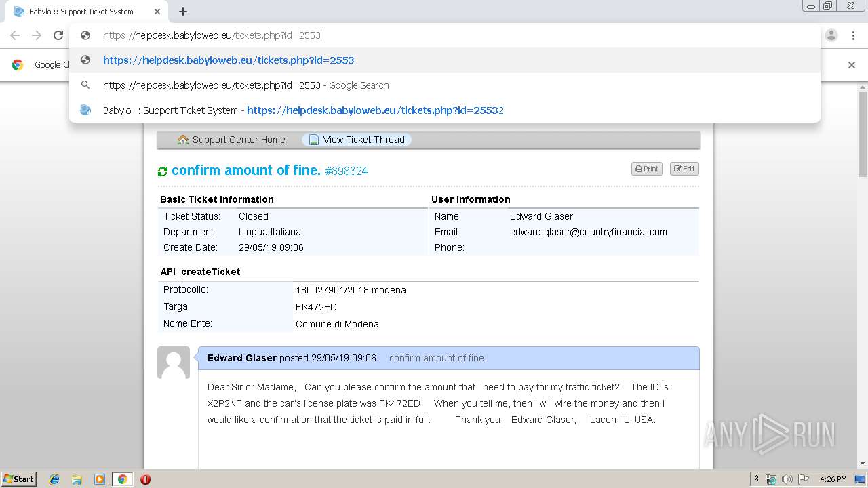Screen dimensions: 868x488
Task: Dismiss the Google Chrome info bar
Action: click(852, 65)
